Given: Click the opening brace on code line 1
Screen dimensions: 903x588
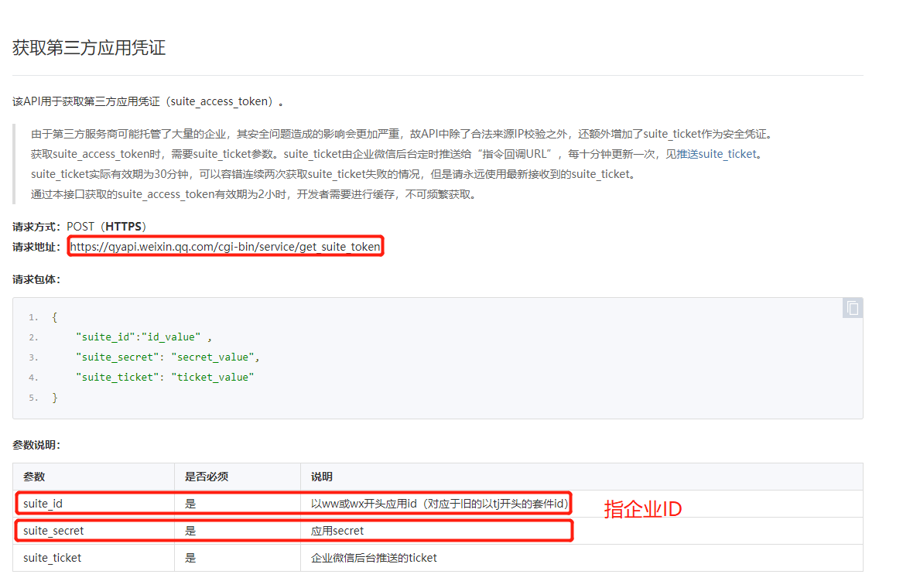Looking at the screenshot, I should (55, 316).
